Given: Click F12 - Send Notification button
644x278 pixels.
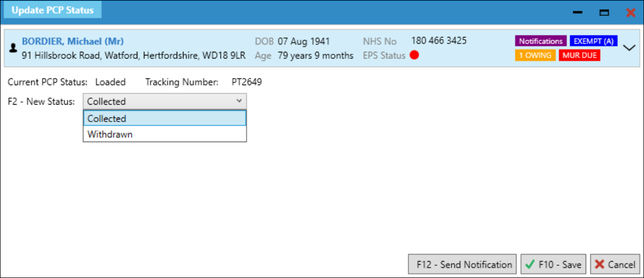Looking at the screenshot, I should [463, 265].
